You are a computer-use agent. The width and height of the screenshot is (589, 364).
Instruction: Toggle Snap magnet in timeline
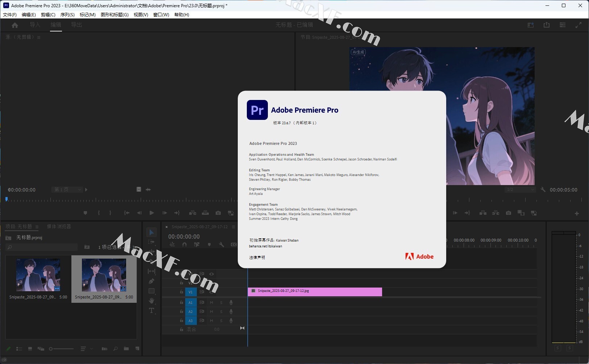point(184,244)
